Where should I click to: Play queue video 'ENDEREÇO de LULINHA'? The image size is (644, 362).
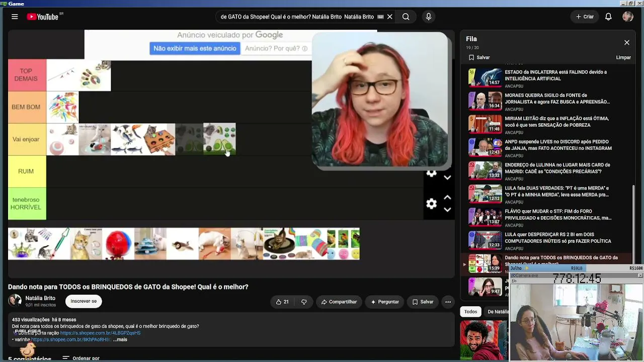[557, 168]
